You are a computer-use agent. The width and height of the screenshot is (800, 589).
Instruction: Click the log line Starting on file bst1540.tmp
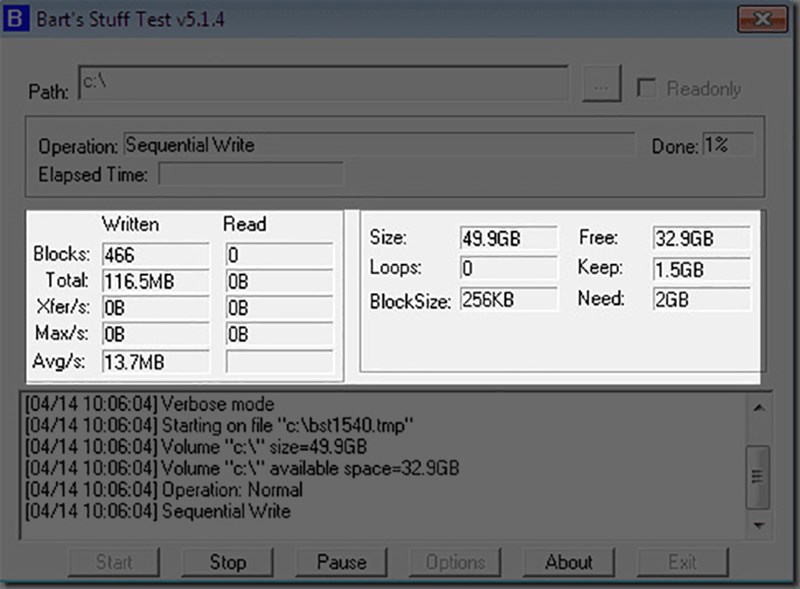click(219, 425)
